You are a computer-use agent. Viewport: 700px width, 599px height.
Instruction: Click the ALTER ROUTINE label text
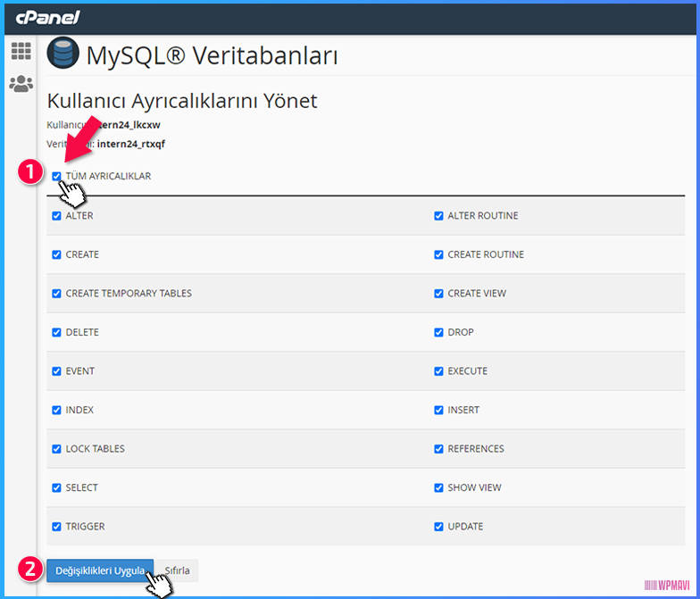483,216
